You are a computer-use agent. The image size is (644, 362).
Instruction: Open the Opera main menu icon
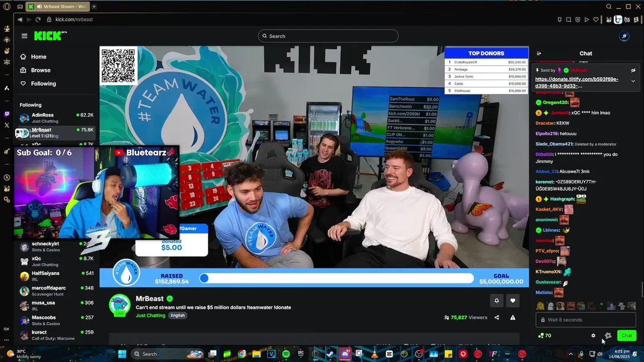[7, 7]
